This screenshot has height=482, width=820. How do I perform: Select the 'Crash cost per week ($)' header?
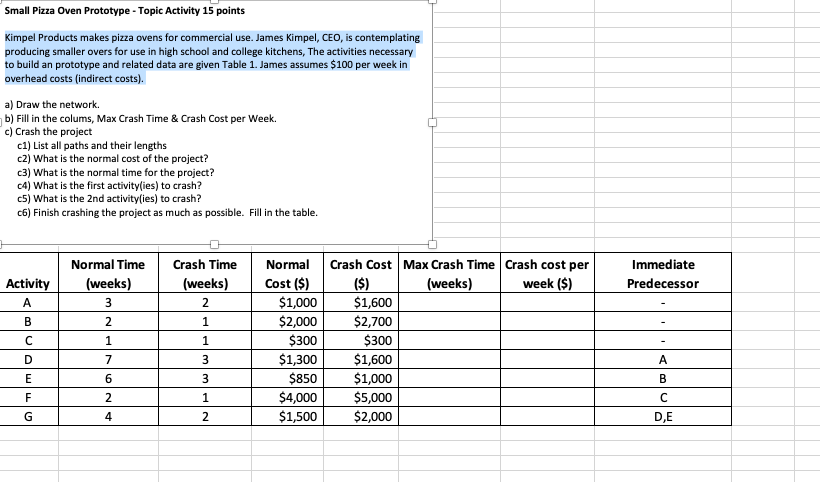pyautogui.click(x=548, y=273)
